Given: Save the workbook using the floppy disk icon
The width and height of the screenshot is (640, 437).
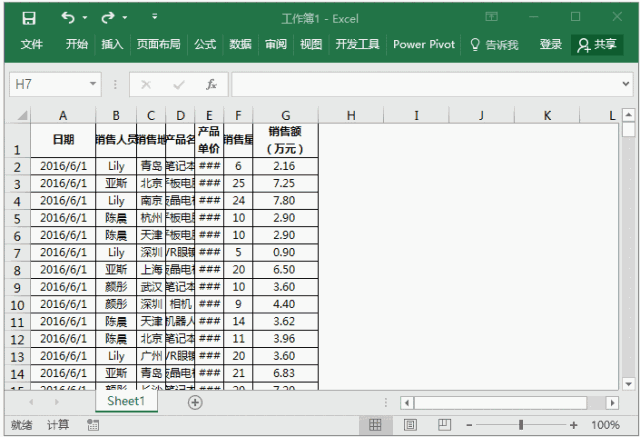Looking at the screenshot, I should (29, 18).
